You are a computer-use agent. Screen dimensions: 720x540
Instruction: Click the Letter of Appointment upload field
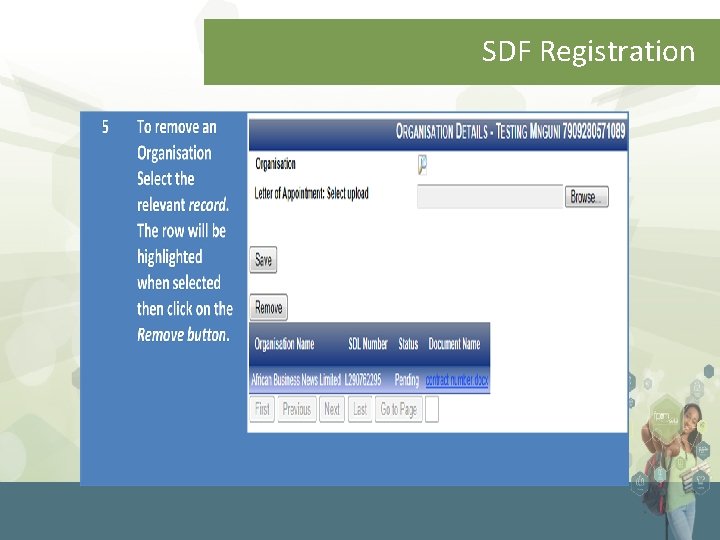pos(490,197)
